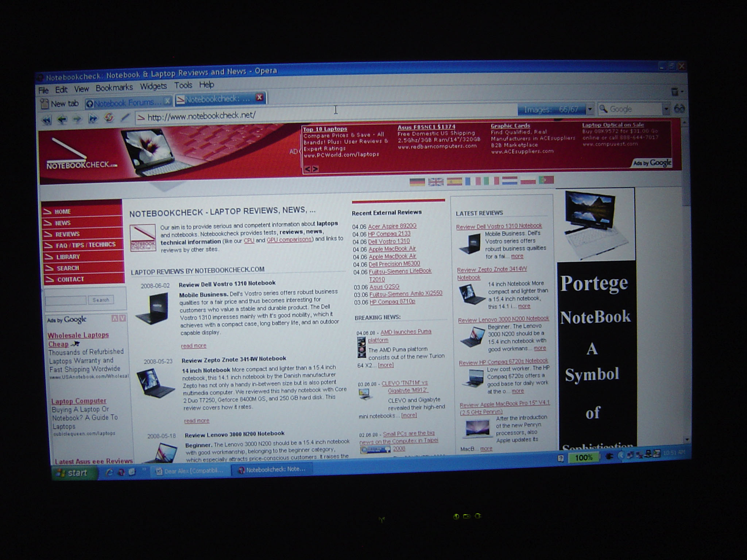747x560 pixels.
Task: Open the Edit menu
Action: 61,89
